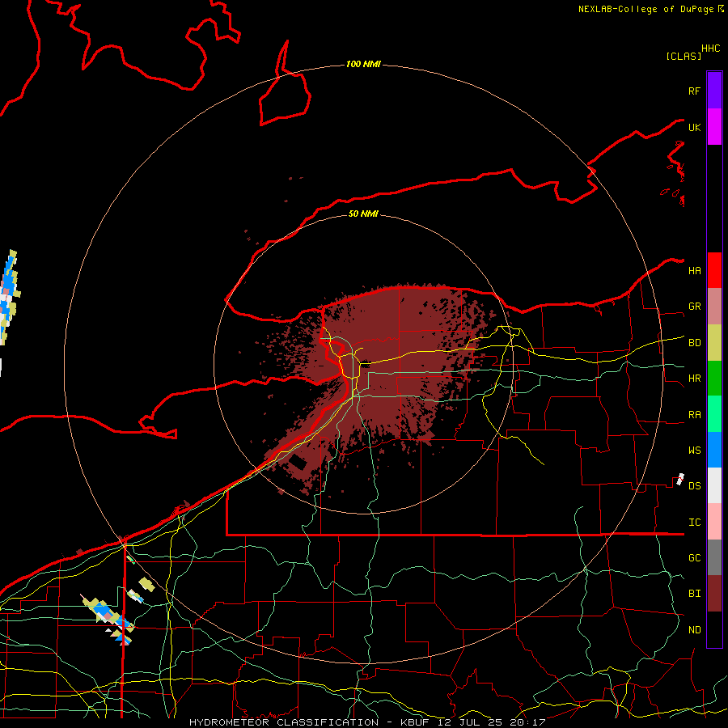
Task: Click the 'KBUF' radar site identifier
Action: click(414, 722)
